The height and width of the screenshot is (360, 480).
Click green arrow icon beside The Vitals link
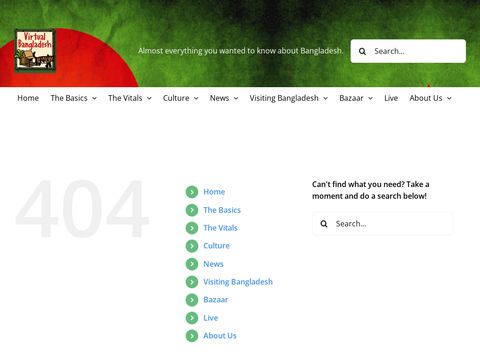(x=192, y=228)
